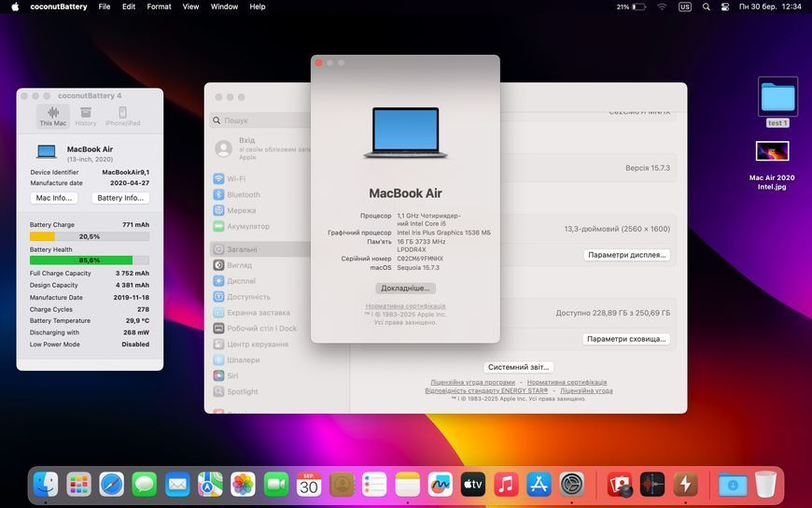Click the Вхід sign-in account row
The image size is (812, 508).
pyautogui.click(x=261, y=148)
